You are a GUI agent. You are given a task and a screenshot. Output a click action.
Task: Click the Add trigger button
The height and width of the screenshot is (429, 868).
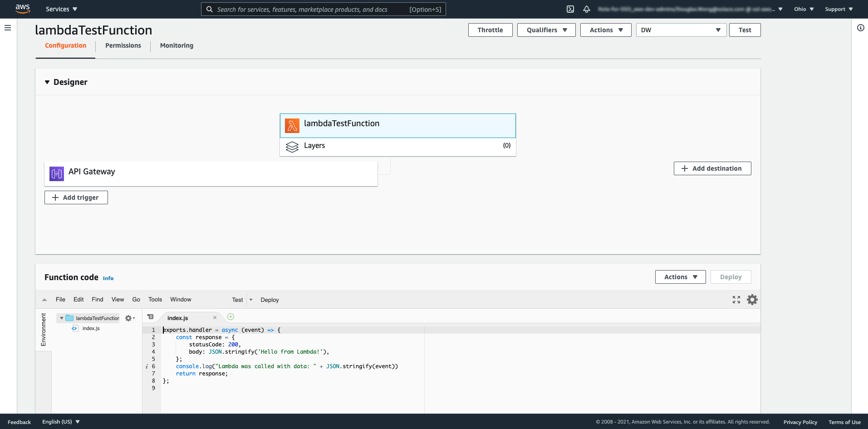[x=76, y=197]
